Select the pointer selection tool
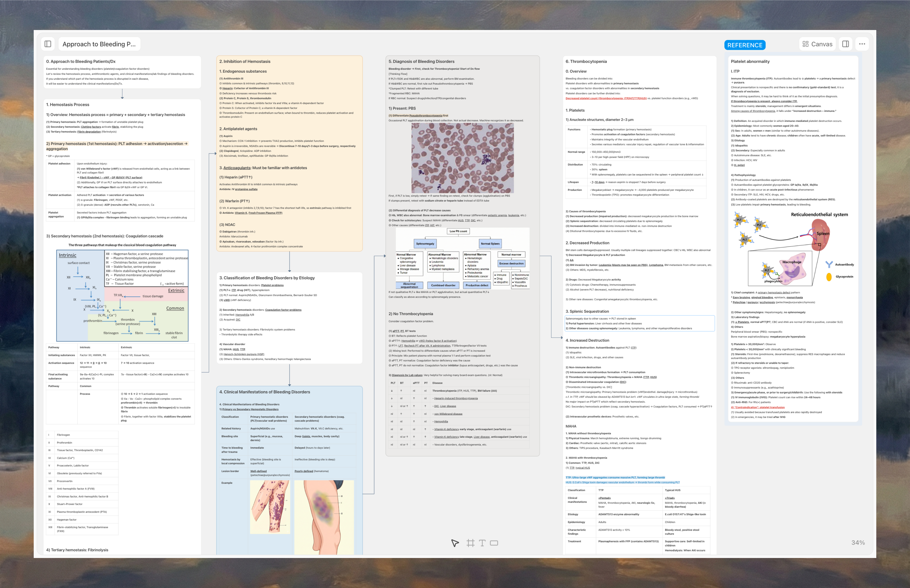Image resolution: width=910 pixels, height=588 pixels. (455, 543)
